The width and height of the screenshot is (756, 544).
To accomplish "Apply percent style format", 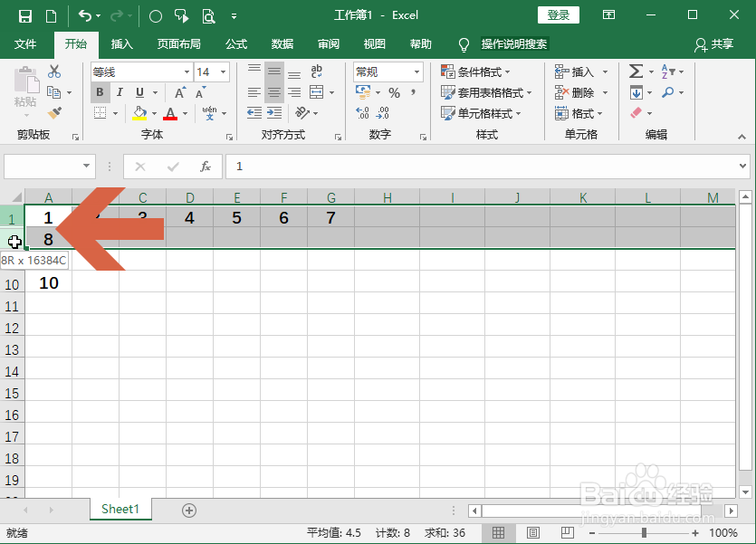I will point(395,92).
